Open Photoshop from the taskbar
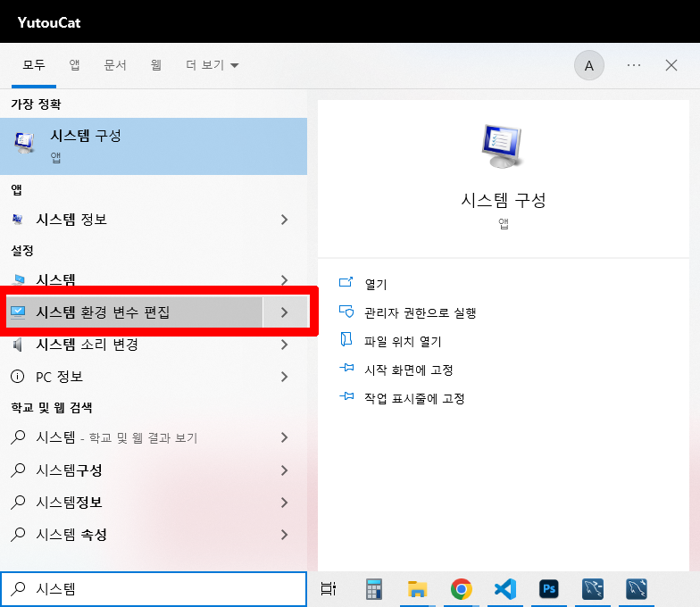 (549, 589)
